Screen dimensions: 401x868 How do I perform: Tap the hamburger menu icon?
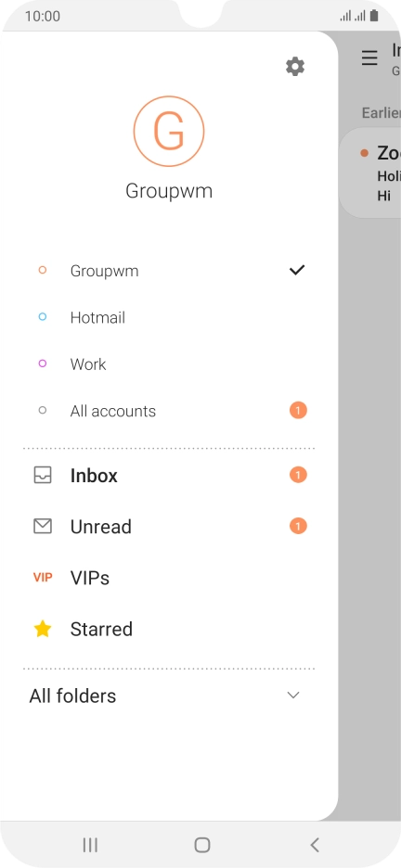click(x=369, y=57)
